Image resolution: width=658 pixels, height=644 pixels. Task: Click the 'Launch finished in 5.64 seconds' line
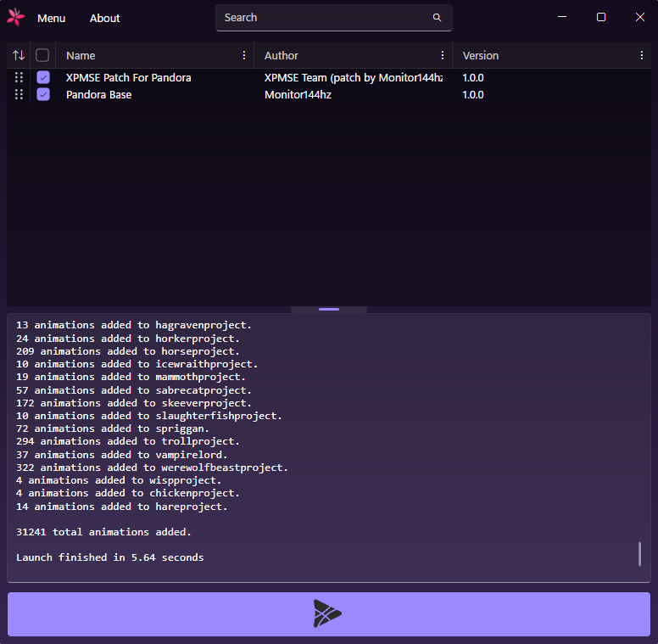tap(110, 557)
